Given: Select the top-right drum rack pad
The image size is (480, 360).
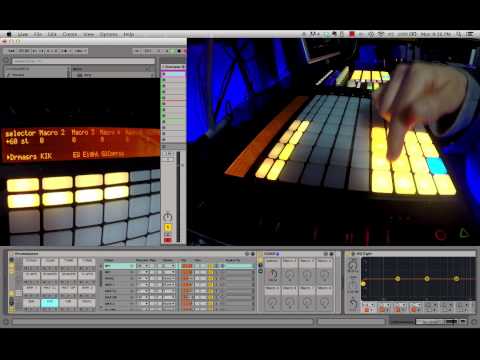Looking at the screenshot, I should (87, 261).
